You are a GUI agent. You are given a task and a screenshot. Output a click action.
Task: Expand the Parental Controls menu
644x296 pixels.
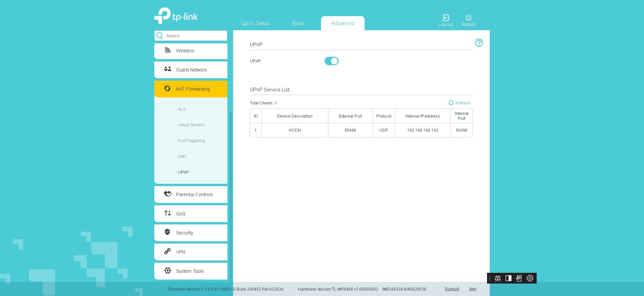[191, 195]
